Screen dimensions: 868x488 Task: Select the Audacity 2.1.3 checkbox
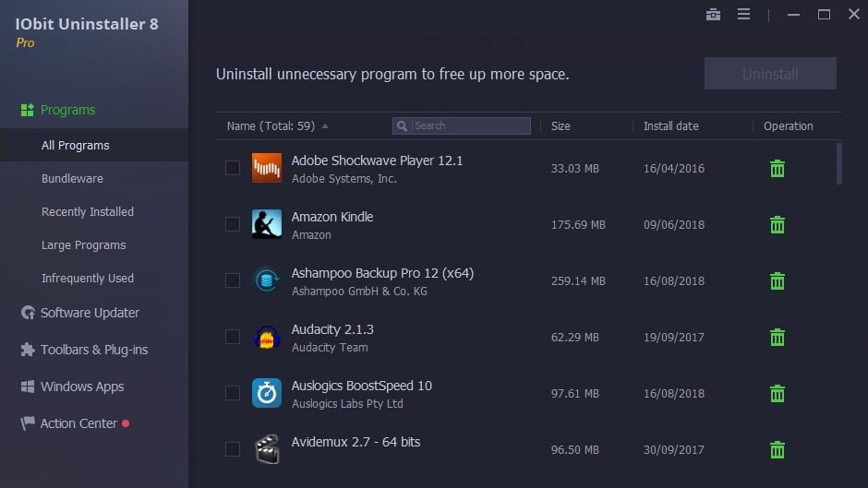233,337
